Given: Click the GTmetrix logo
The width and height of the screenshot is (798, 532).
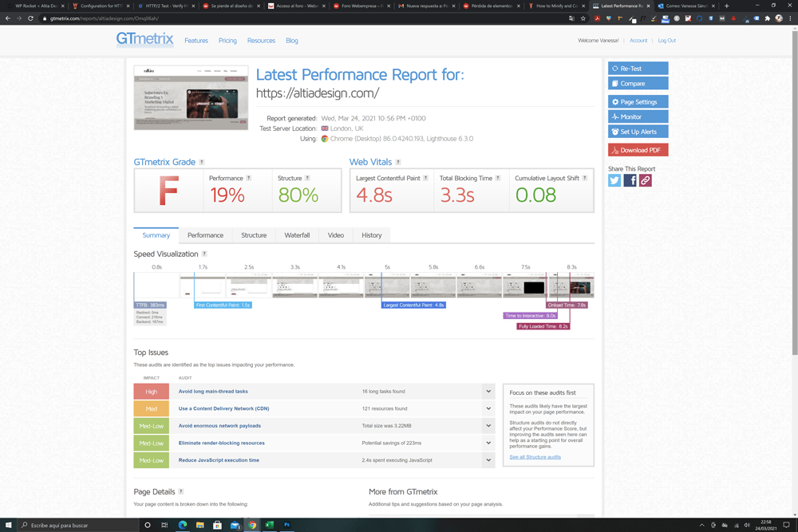Looking at the screenshot, I should pyautogui.click(x=144, y=40).
